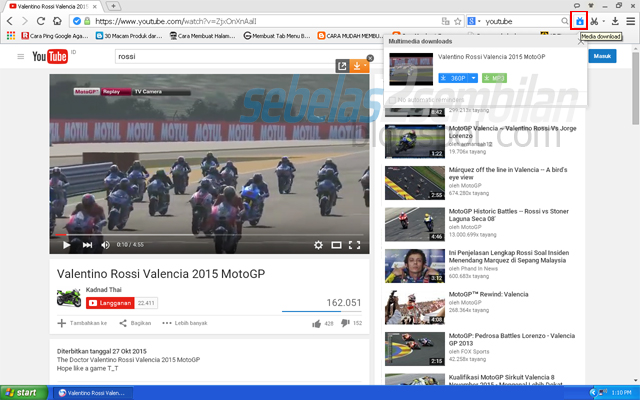Screen dimensions: 640x400
Task: Enter fullscreen mode
Action: [x=354, y=245]
